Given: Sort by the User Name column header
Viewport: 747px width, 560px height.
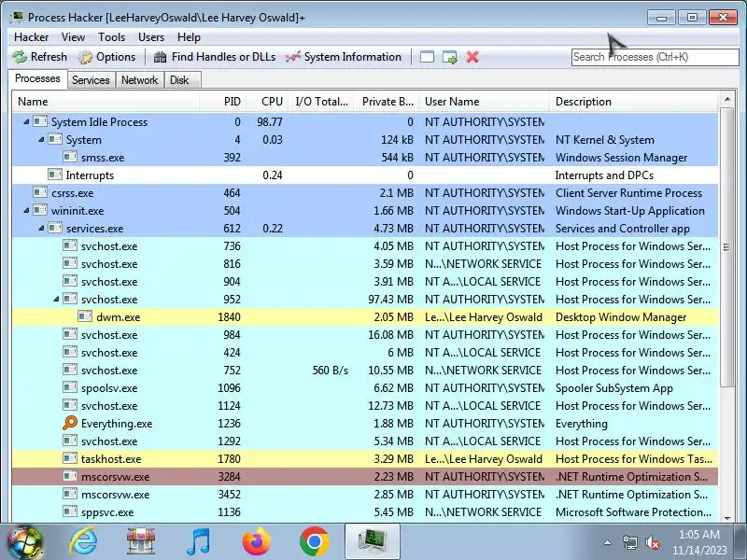Looking at the screenshot, I should point(485,102).
